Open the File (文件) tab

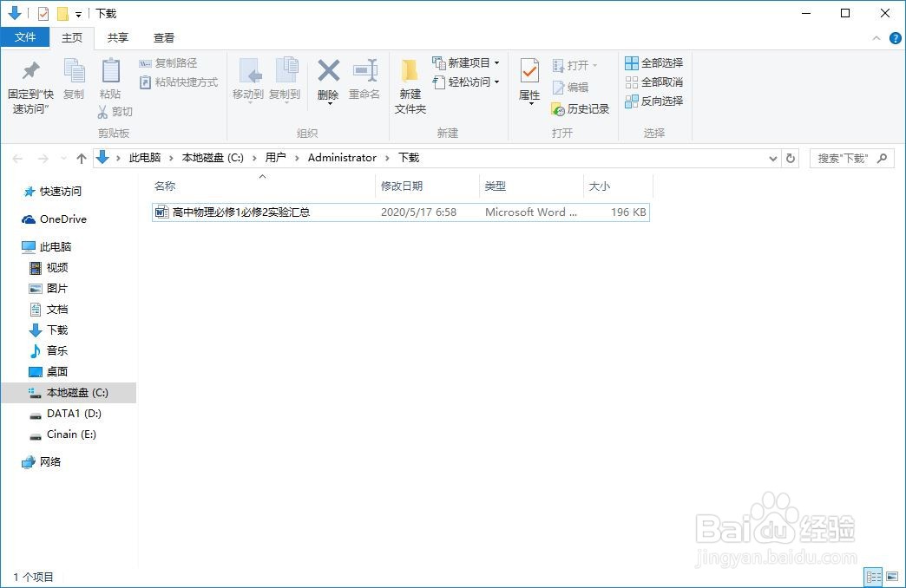(x=25, y=37)
